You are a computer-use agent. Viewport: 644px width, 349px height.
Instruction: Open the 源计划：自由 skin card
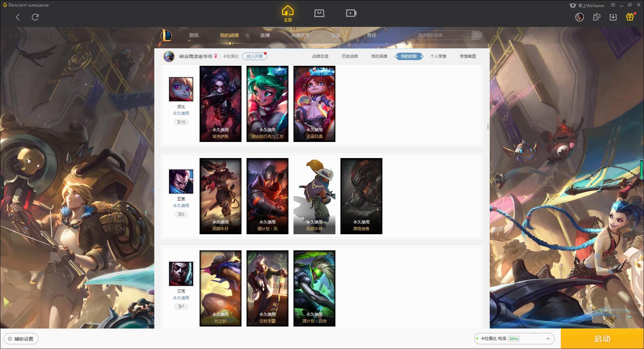point(314,288)
